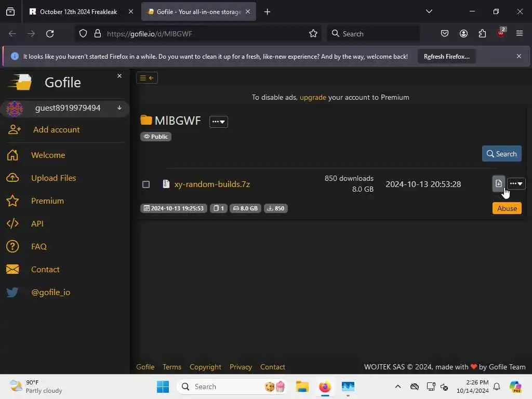Viewport: 532px width, 399px height.
Task: Open the Pocket save icon
Action: (445, 34)
